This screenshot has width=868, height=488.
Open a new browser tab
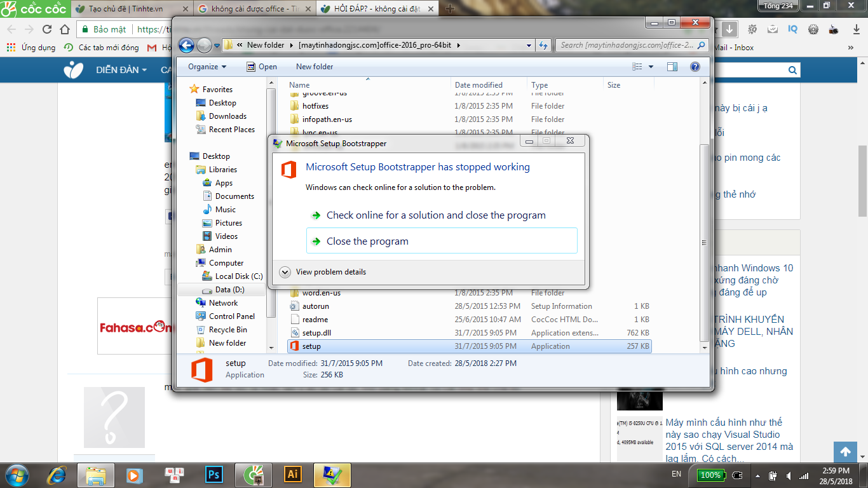tap(450, 9)
